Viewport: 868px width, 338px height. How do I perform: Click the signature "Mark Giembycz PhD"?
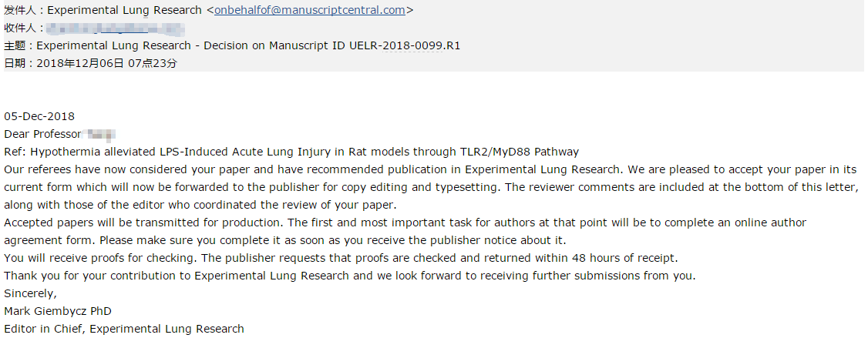pos(58,311)
